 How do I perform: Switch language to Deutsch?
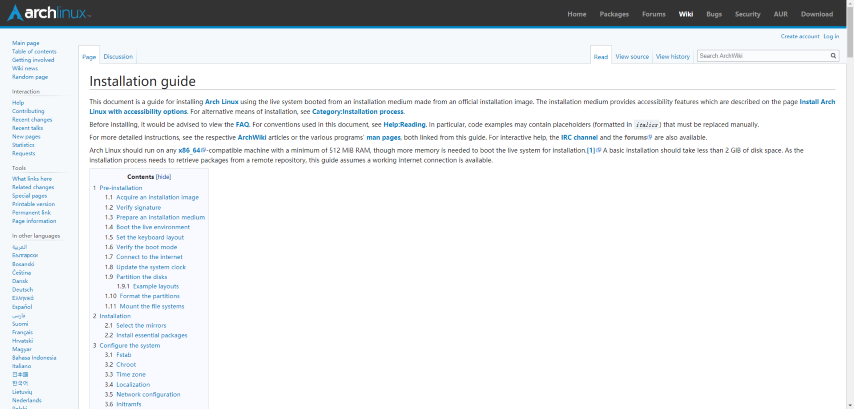[x=22, y=290]
